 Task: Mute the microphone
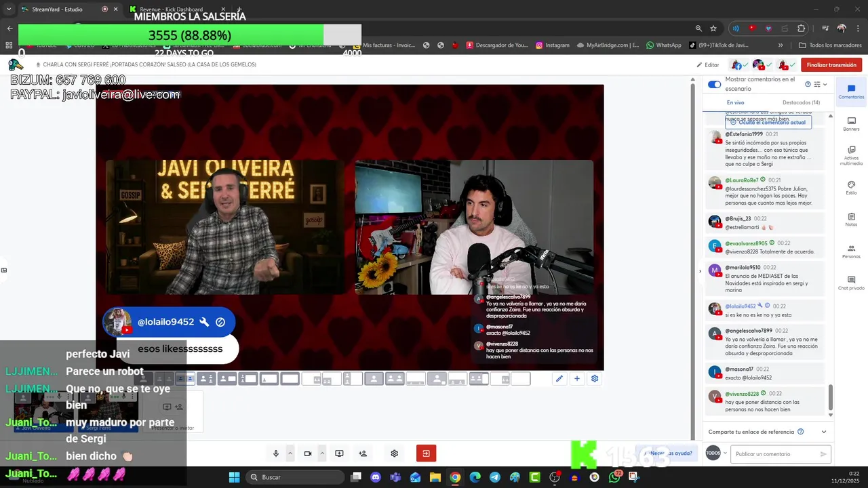(276, 453)
